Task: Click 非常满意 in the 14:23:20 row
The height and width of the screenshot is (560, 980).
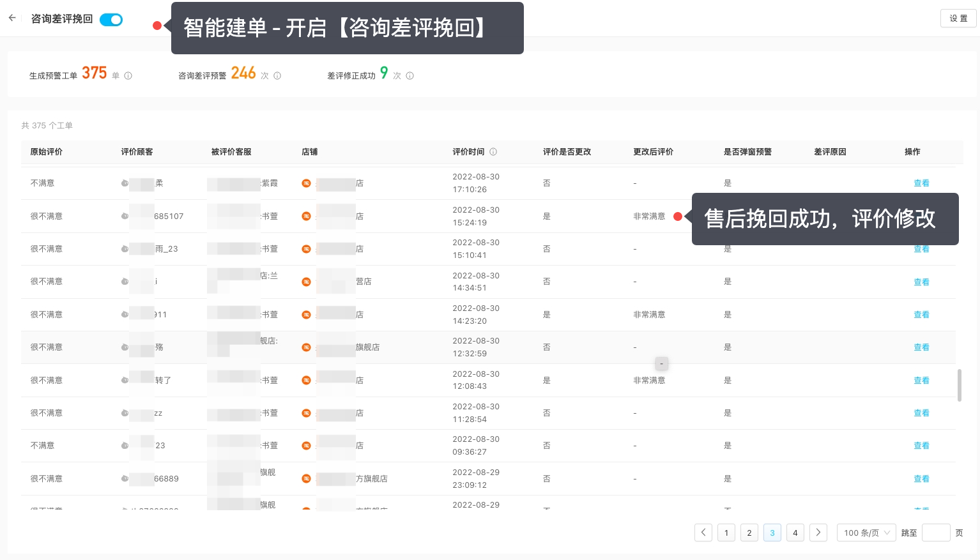Action: 649,315
